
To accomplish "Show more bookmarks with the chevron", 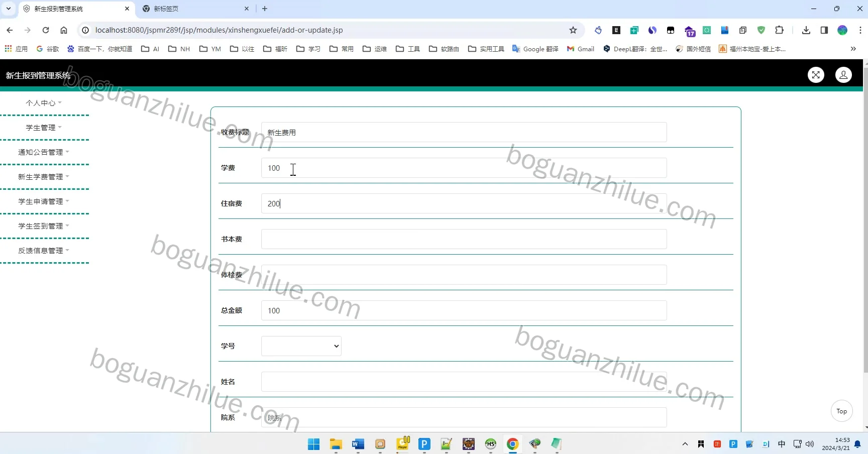I will tap(853, 49).
